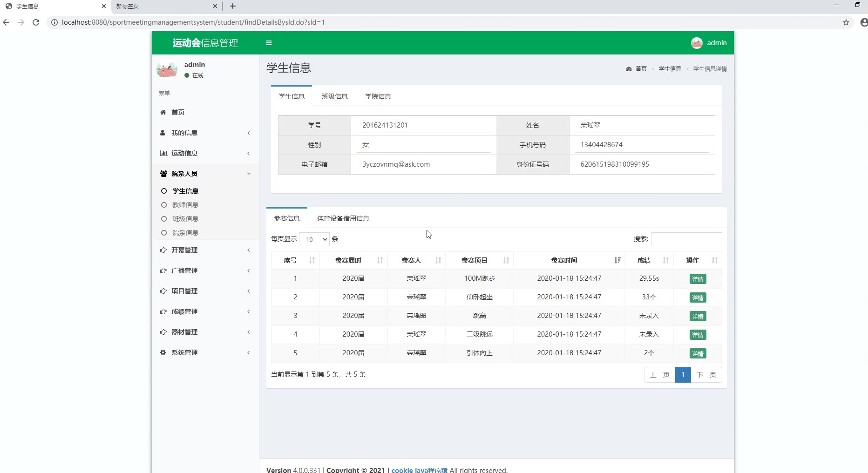
Task: Select 班级信息 in sidebar submenu
Action: 185,219
